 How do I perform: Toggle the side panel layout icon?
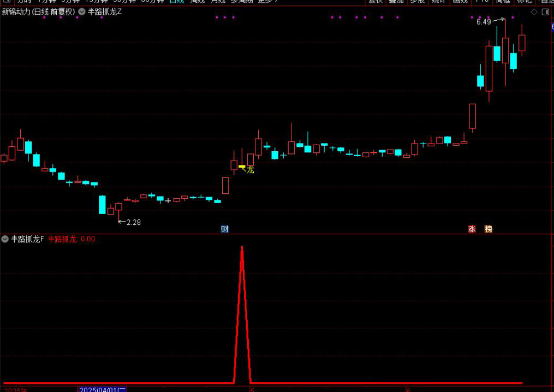click(545, 12)
